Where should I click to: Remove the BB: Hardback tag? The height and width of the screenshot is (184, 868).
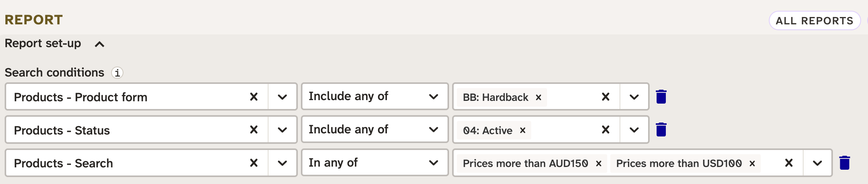[539, 97]
